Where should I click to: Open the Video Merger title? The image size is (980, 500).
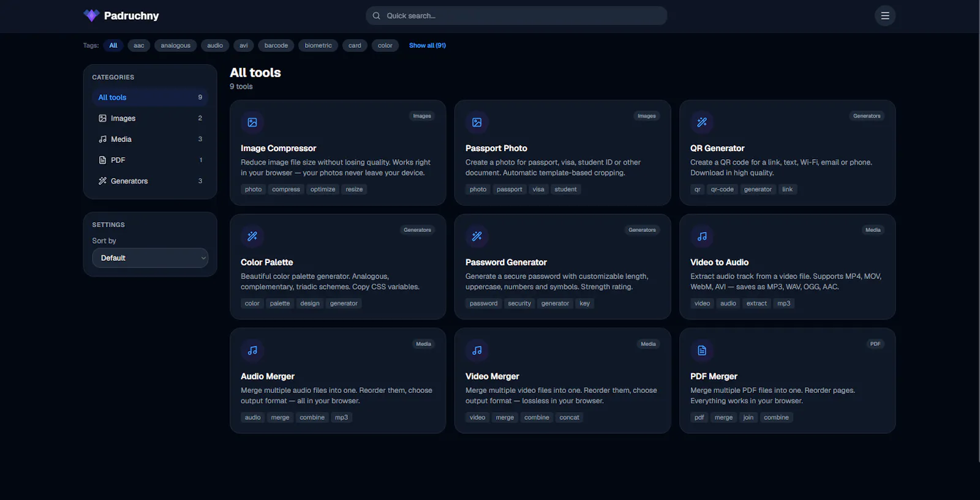(492, 376)
